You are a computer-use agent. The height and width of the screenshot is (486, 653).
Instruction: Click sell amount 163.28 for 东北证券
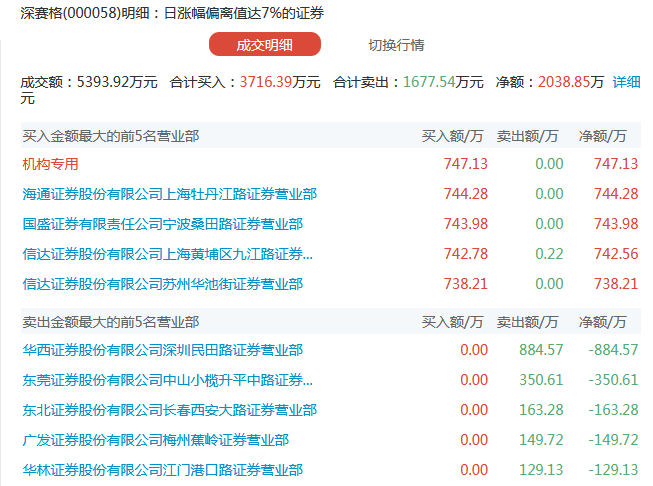pos(541,410)
